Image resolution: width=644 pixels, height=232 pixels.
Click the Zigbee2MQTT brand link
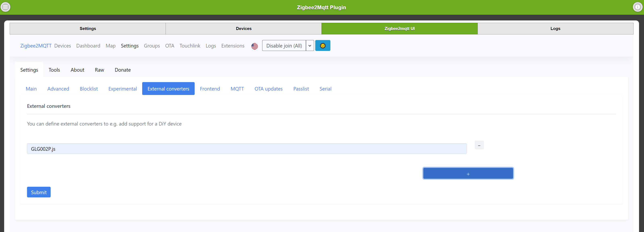point(36,46)
